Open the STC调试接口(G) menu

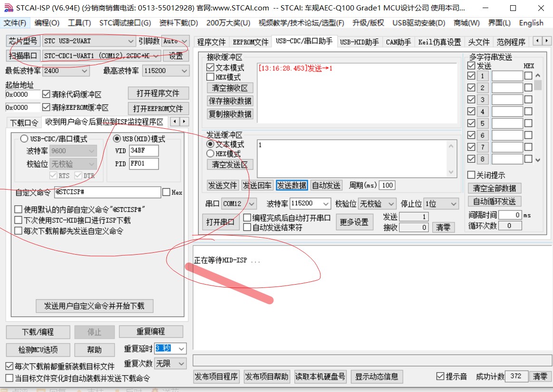click(125, 23)
